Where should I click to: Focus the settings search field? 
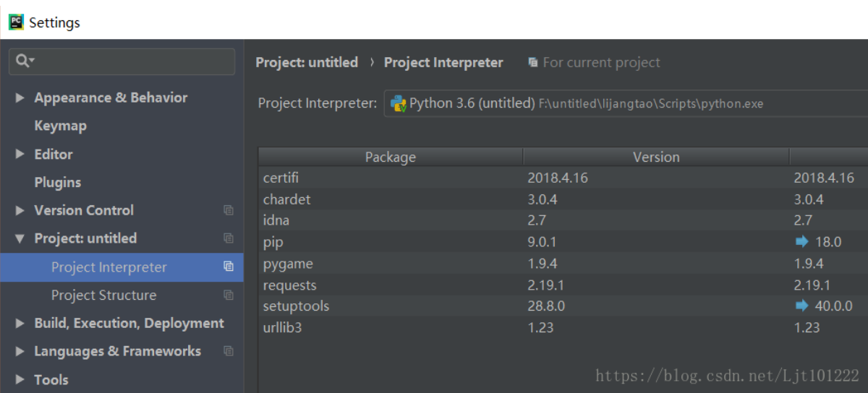point(130,61)
